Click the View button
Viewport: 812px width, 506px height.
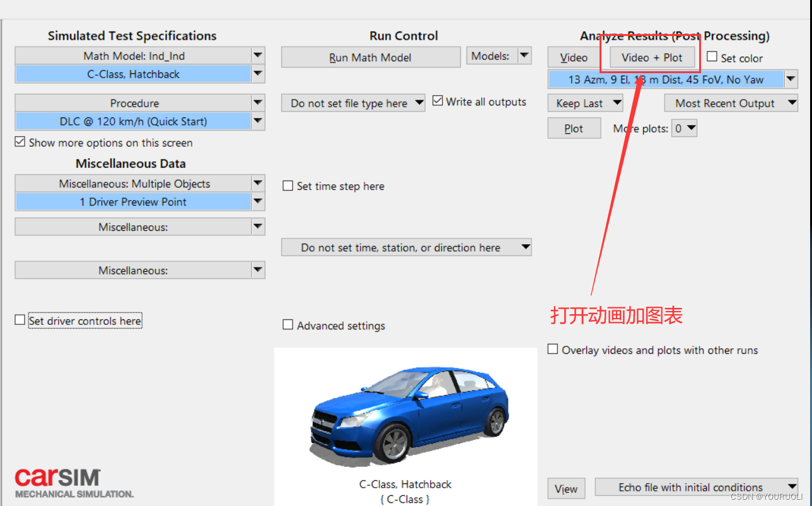click(x=566, y=488)
